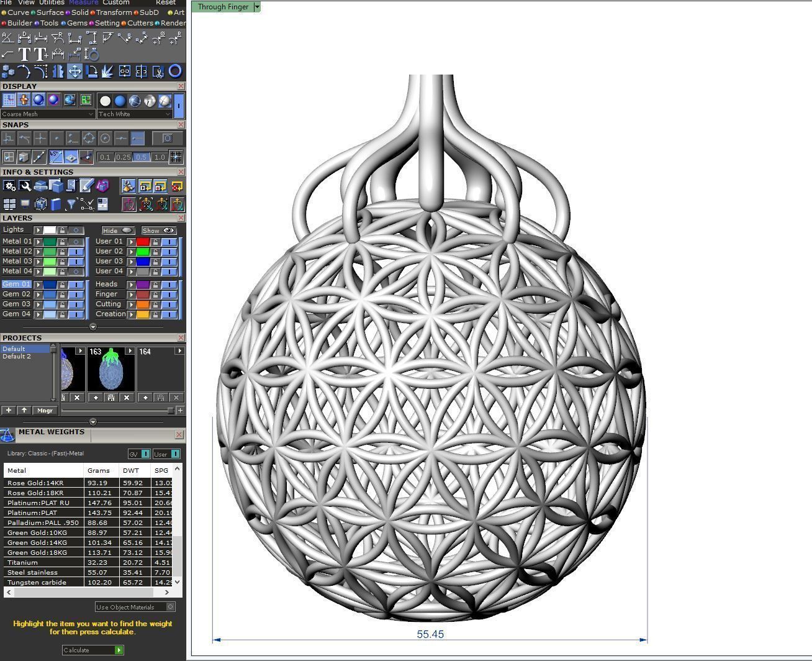Screen dimensions: 812x661
Task: Open the Measure menu
Action: [x=83, y=2]
